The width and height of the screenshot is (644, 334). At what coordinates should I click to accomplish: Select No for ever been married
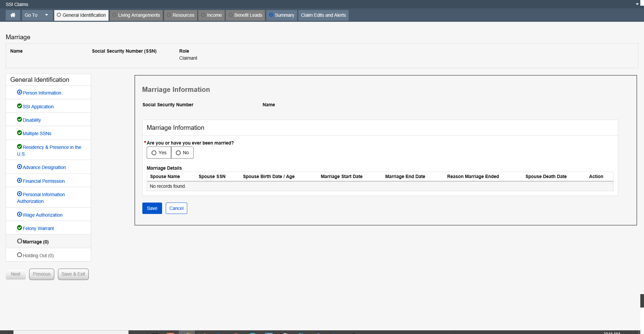click(182, 153)
